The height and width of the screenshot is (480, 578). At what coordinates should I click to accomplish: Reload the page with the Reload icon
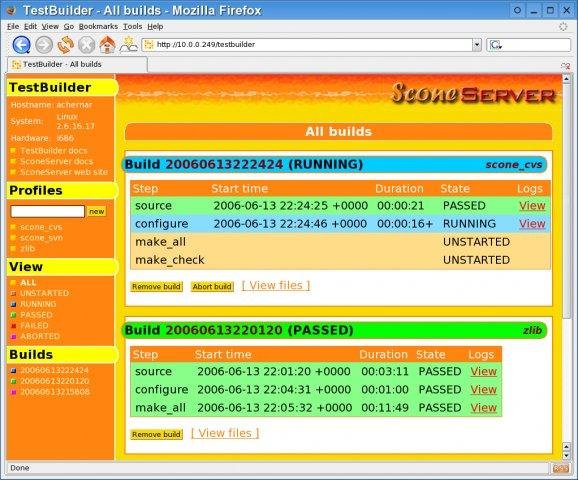[65, 45]
